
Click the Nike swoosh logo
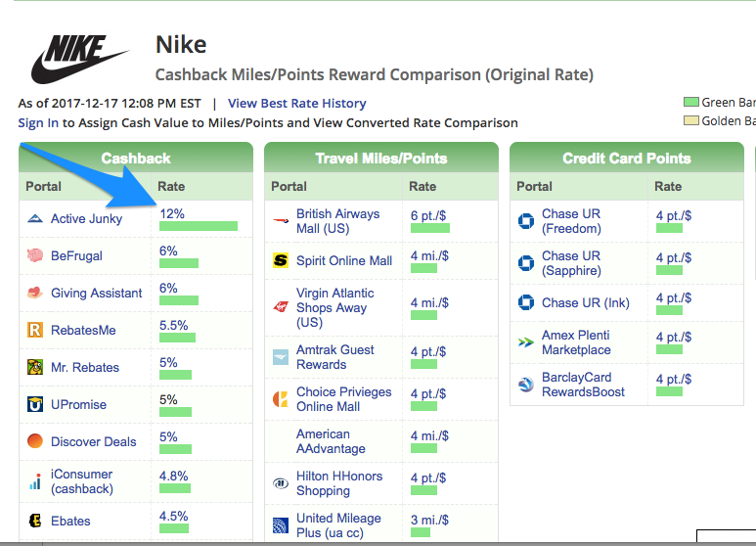click(79, 59)
